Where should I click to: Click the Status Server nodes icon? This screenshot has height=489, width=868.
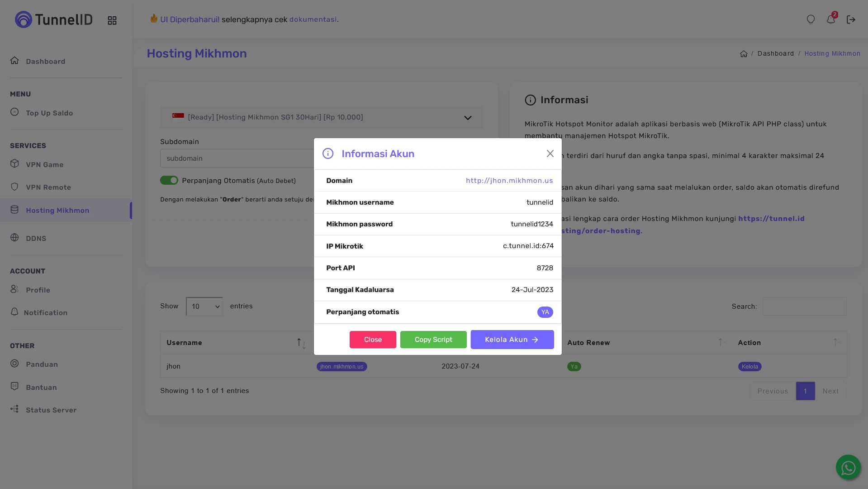[14, 409]
